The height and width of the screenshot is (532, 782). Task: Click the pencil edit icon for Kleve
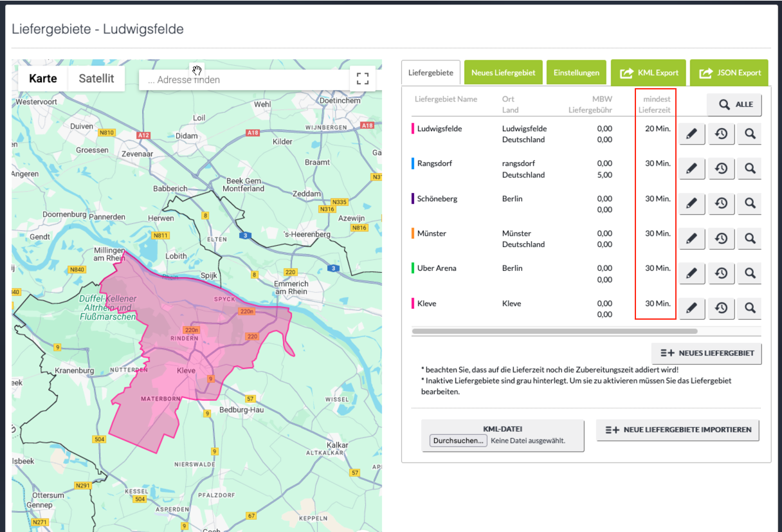[691, 308]
